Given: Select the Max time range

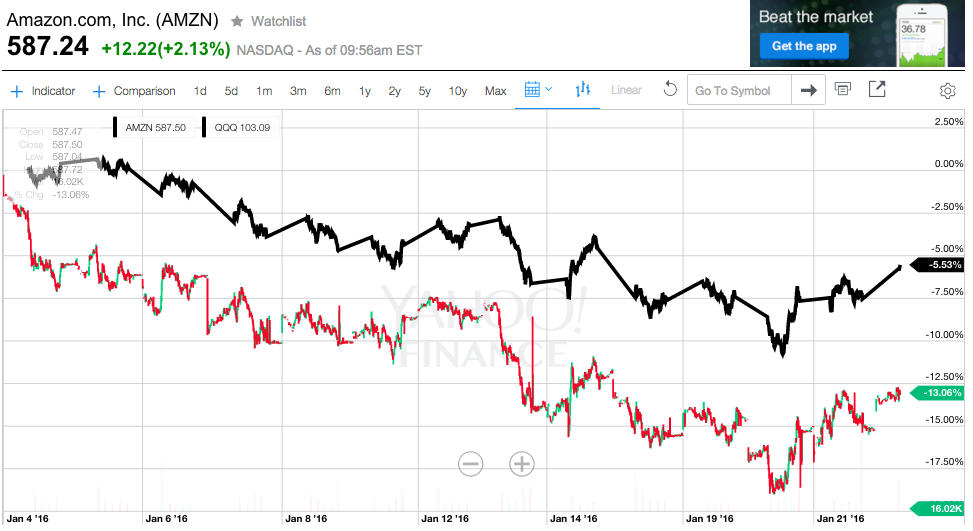Looking at the screenshot, I should click(495, 91).
